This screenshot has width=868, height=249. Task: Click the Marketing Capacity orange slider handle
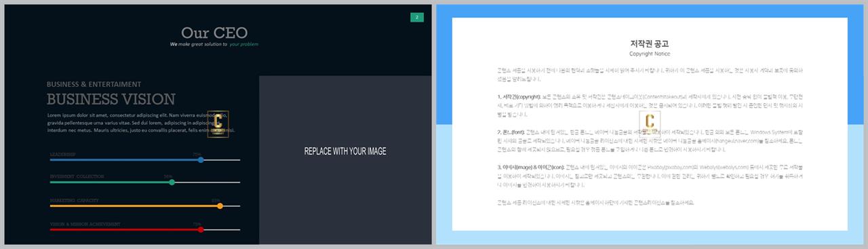pos(220,206)
